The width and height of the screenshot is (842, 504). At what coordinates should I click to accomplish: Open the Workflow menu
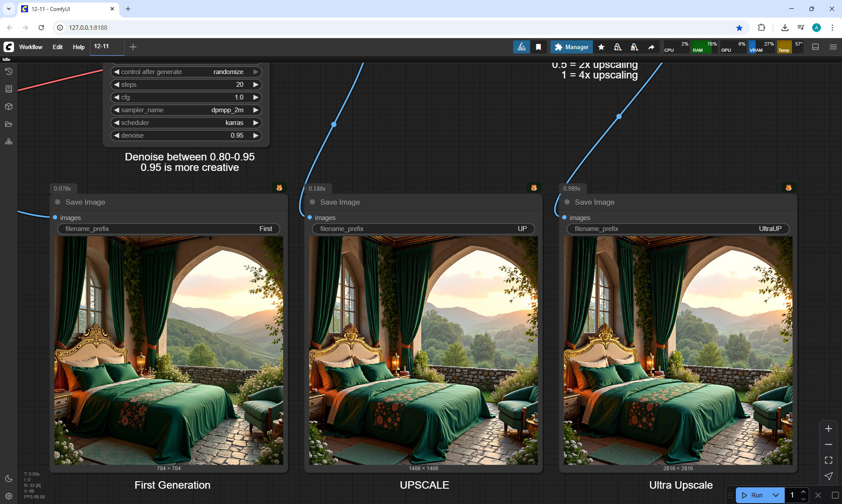pos(31,47)
